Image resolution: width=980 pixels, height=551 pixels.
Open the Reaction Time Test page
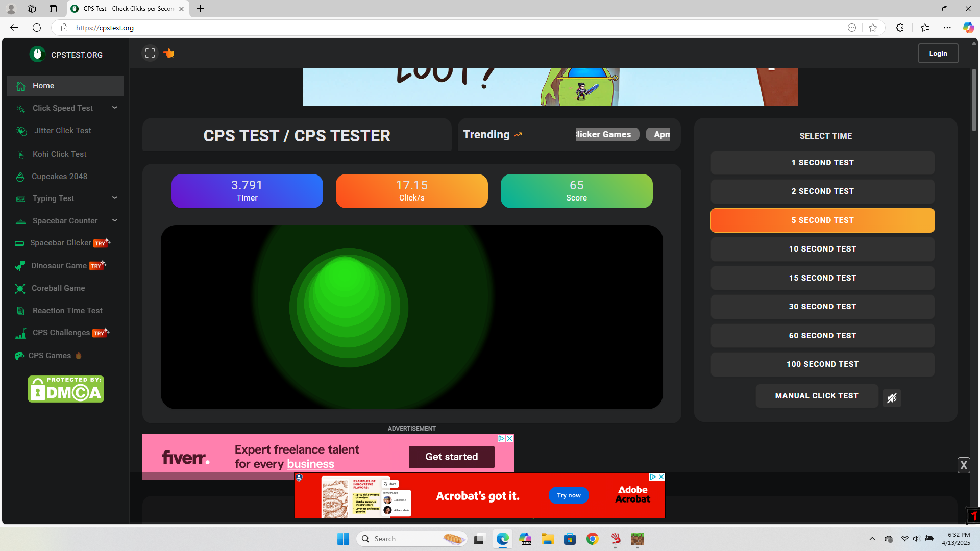(x=67, y=311)
